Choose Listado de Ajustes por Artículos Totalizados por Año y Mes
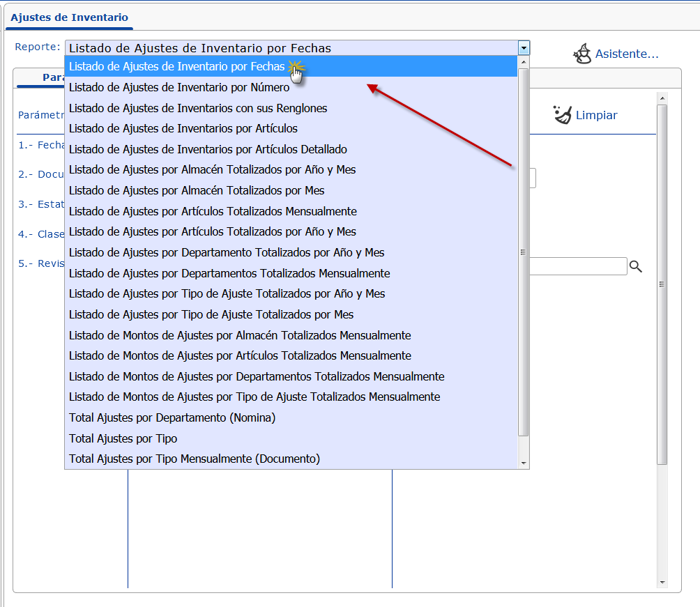Image resolution: width=700 pixels, height=607 pixels. coord(291,231)
